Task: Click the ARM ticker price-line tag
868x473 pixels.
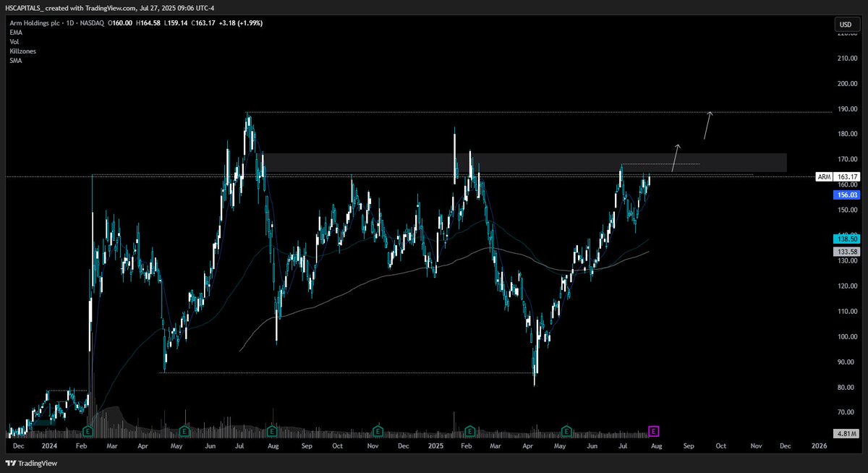Action: coord(824,176)
